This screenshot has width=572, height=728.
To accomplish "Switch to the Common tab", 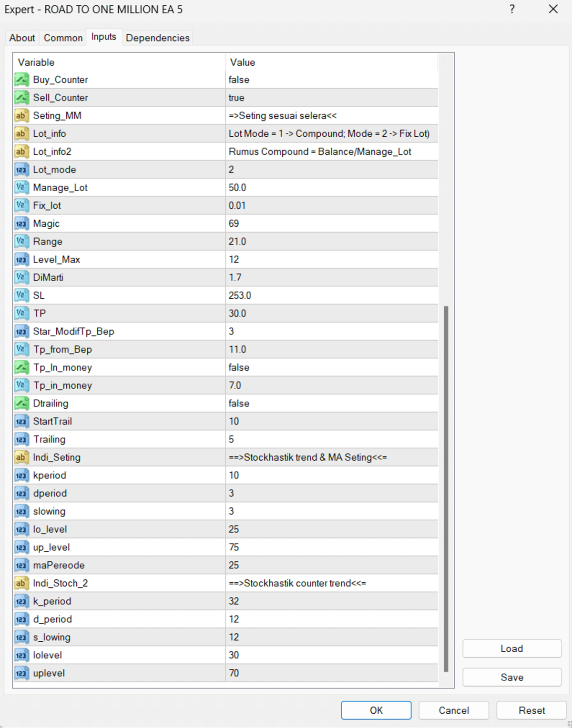I will [x=63, y=38].
